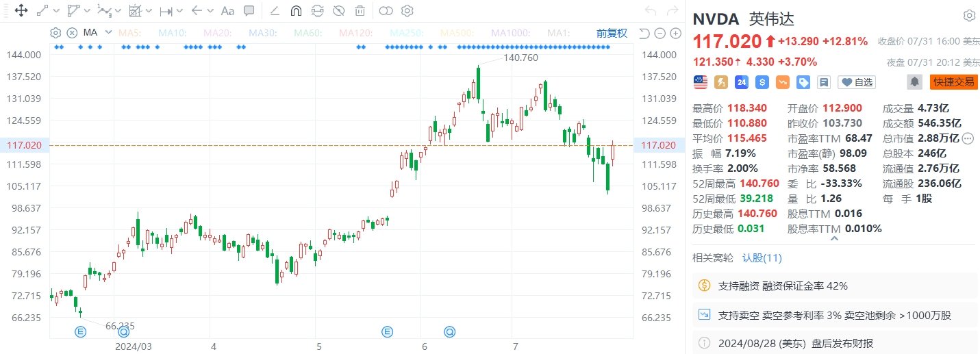Screen dimensions: 980x354
Task: Reset chart zoom with curved arrow
Action: click(x=644, y=34)
